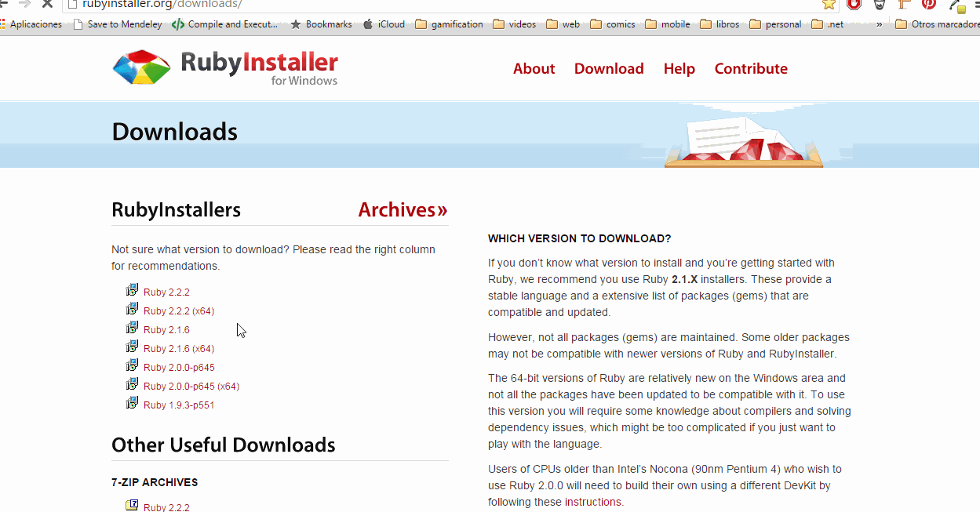Open the Contribute menu item

click(x=751, y=69)
